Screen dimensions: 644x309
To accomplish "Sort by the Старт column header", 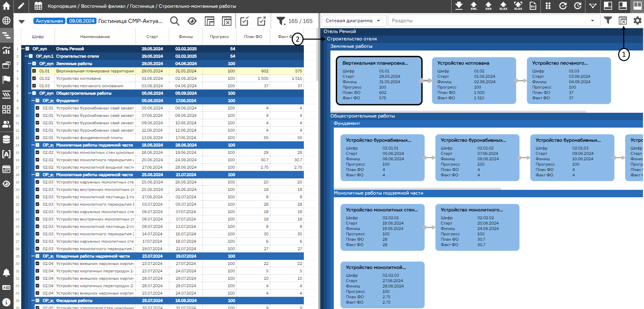I will click(152, 37).
